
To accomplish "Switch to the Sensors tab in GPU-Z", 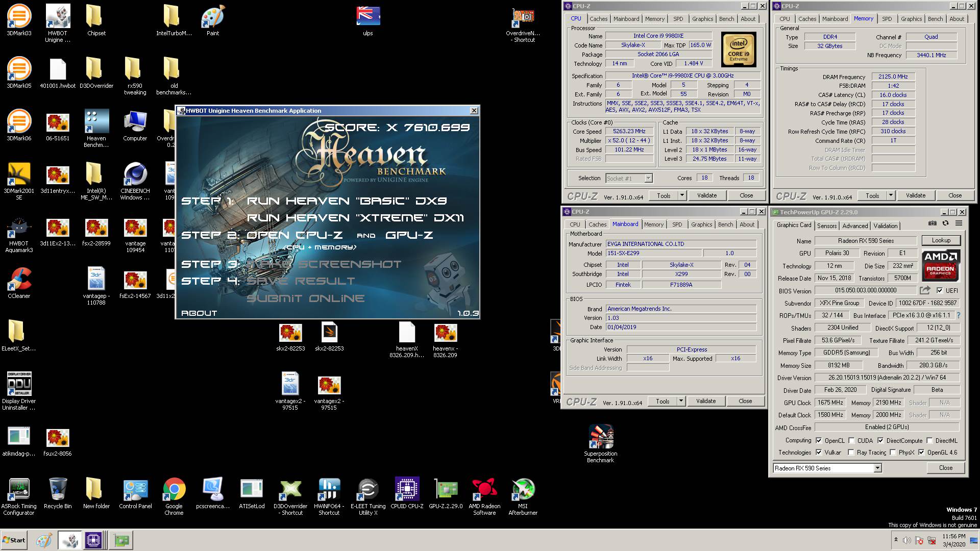I will tap(827, 226).
